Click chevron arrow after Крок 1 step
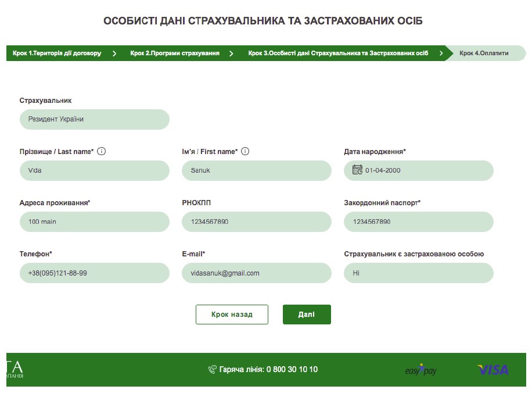Screen dimensions: 532x393 [114, 53]
